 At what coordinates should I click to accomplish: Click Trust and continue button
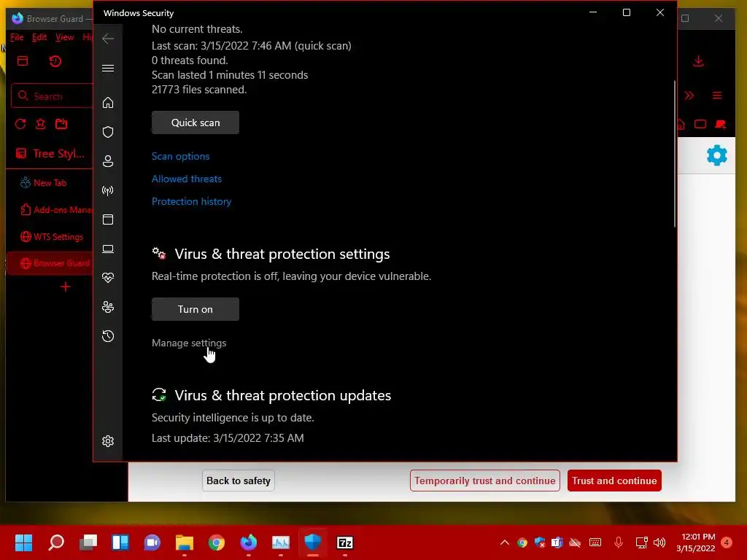(x=614, y=481)
